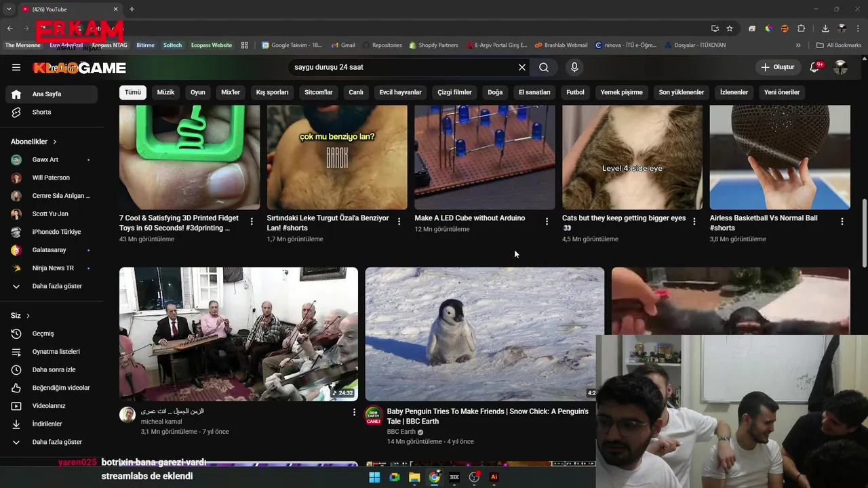
Task: Open Videolarınız in sidebar
Action: click(52, 406)
